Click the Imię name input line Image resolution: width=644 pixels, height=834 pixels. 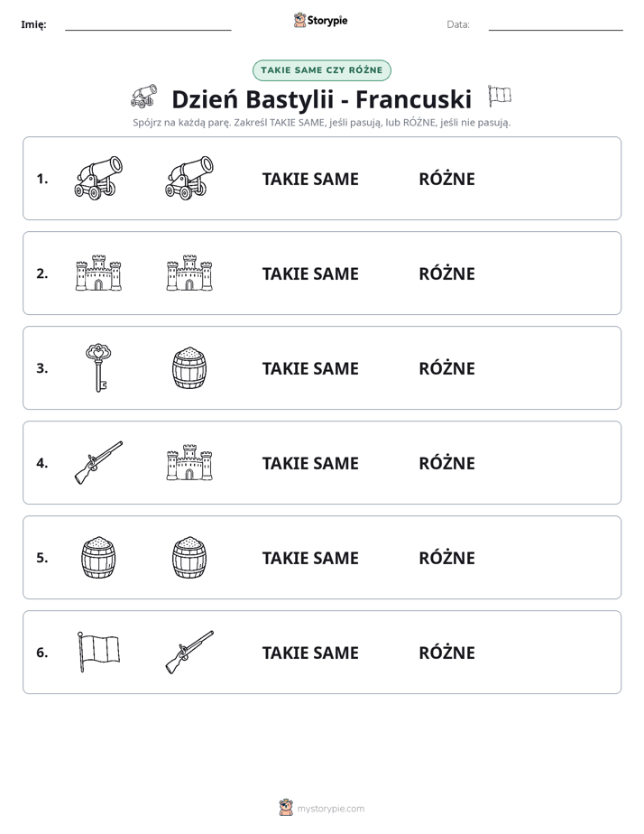pyautogui.click(x=148, y=25)
